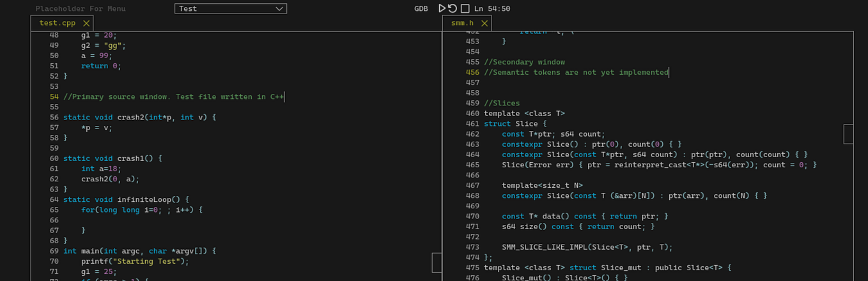This screenshot has width=868, height=281.
Task: Click 'const T* data() const' line
Action: coord(585,216)
